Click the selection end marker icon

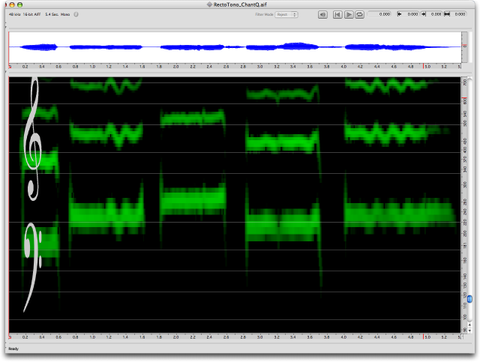coord(424,14)
